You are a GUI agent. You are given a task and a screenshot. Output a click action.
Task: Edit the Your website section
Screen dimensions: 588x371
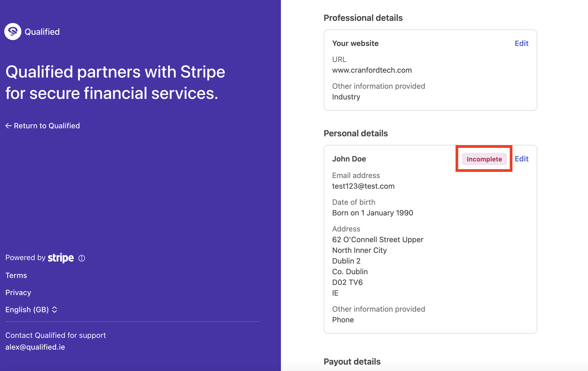pyautogui.click(x=521, y=43)
